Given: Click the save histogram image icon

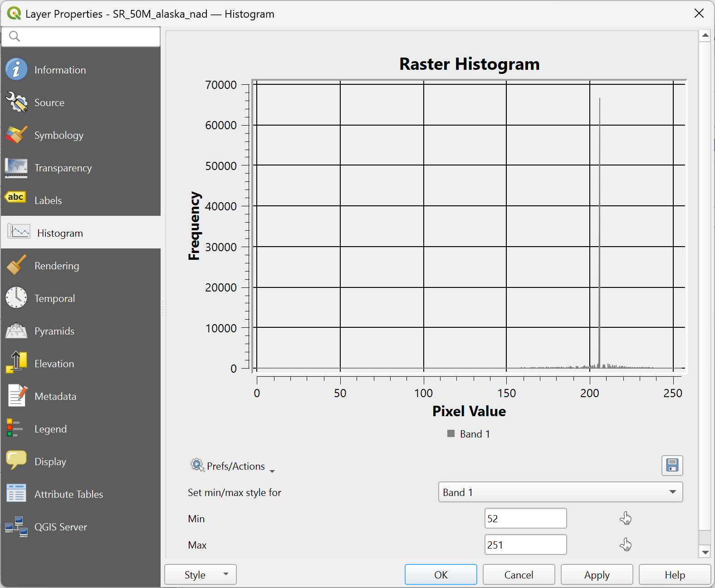Looking at the screenshot, I should pyautogui.click(x=672, y=466).
